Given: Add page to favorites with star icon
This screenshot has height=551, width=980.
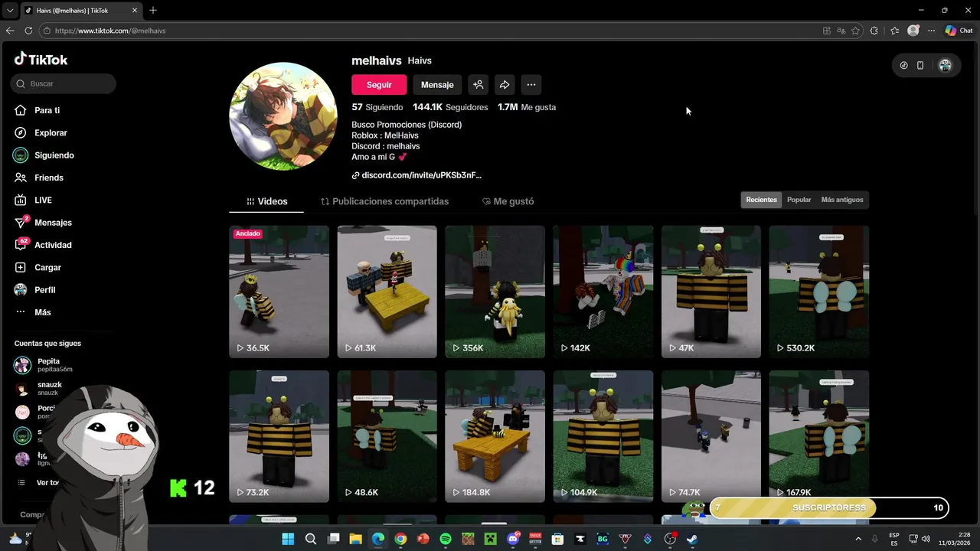Looking at the screenshot, I should coord(855,31).
